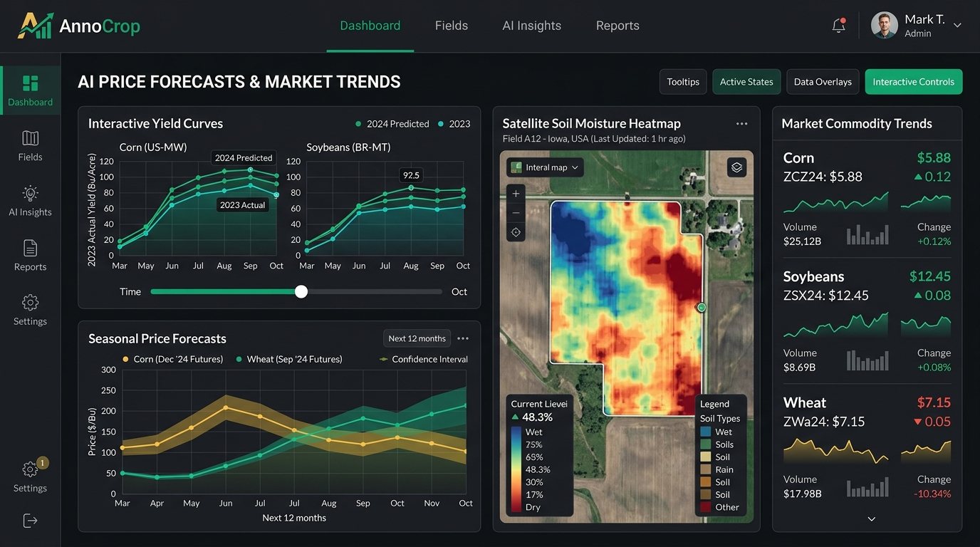Toggle the 2024 Predicted legend series
This screenshot has width=980, height=547.
pos(392,124)
